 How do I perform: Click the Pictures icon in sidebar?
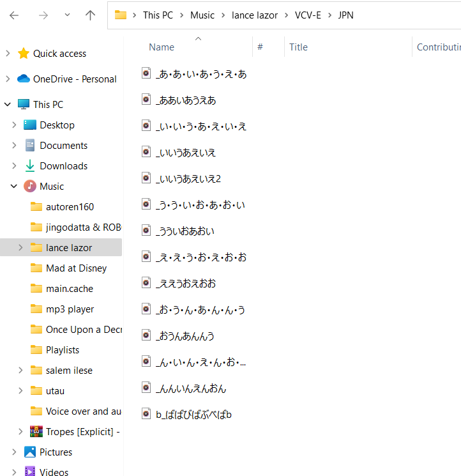[30, 452]
